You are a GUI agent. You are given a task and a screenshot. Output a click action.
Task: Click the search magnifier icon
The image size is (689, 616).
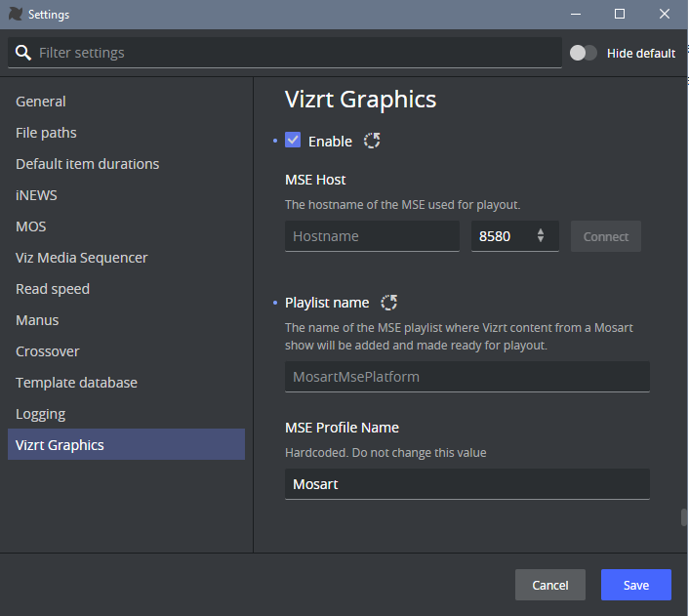22,53
